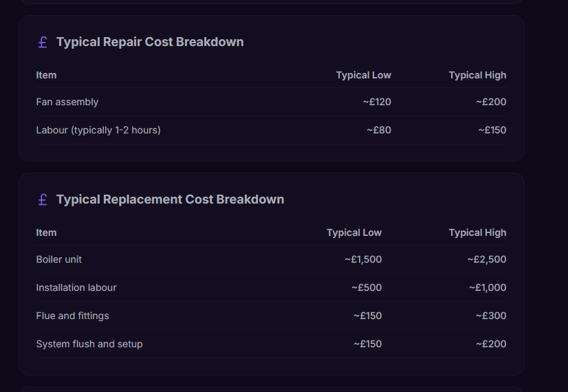Click the ~£500 installation labour low value
The width and height of the screenshot is (568, 392).
[367, 287]
